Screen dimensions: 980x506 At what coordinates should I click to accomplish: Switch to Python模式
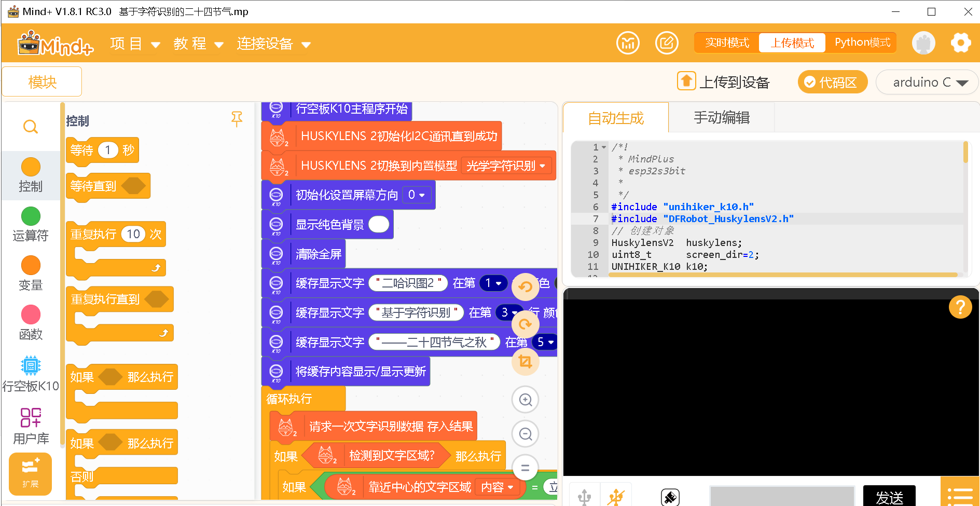coord(862,43)
